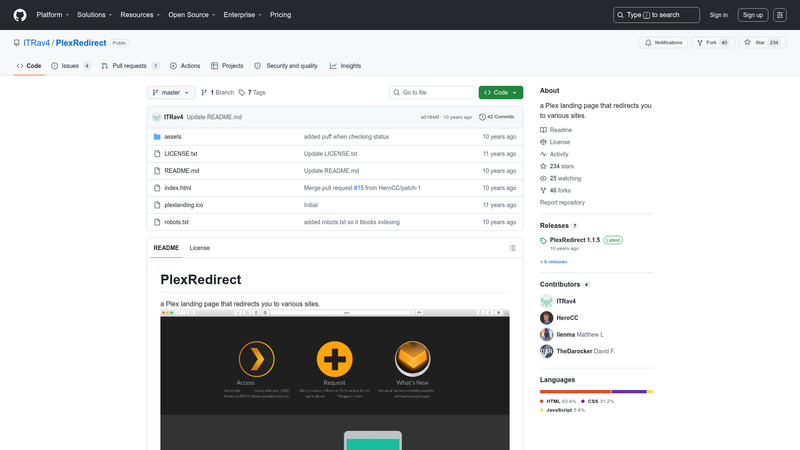Click Report repository

562,203
